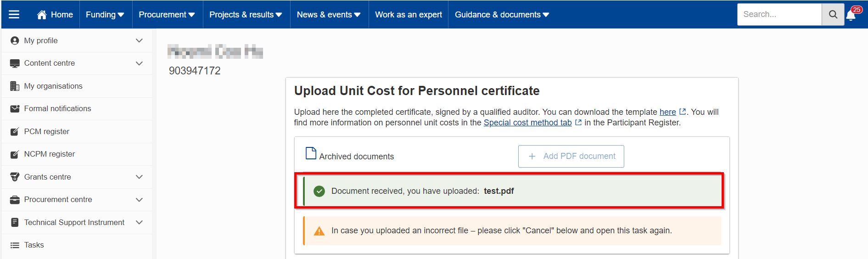Expand Technical Support Instrument chevron
Screen dimensions: 868x259
point(139,222)
